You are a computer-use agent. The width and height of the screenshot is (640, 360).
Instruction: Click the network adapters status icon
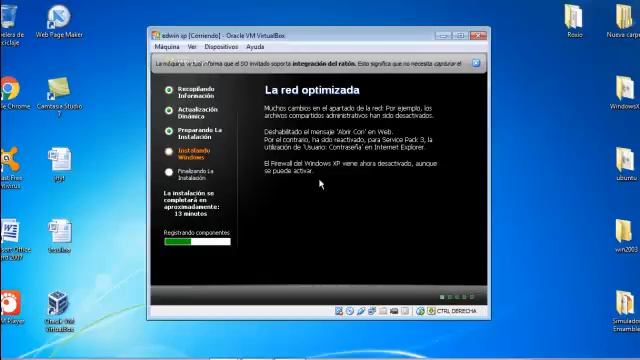coord(372,311)
